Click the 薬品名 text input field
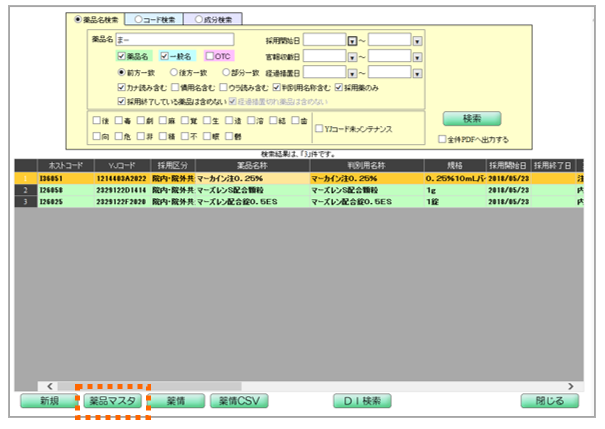Viewport: 605px width, 429px height. click(174, 40)
